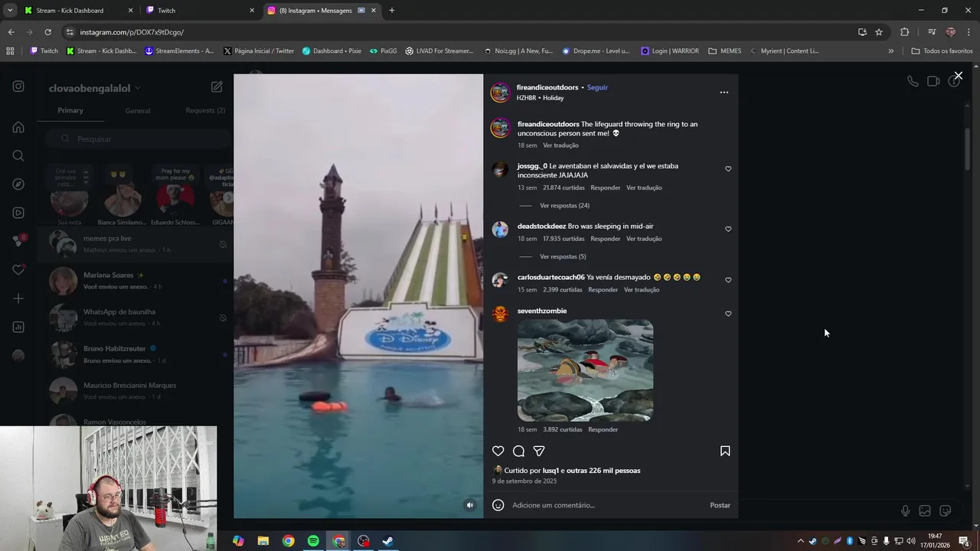Open Explore compass icon in sidebar

tap(18, 184)
